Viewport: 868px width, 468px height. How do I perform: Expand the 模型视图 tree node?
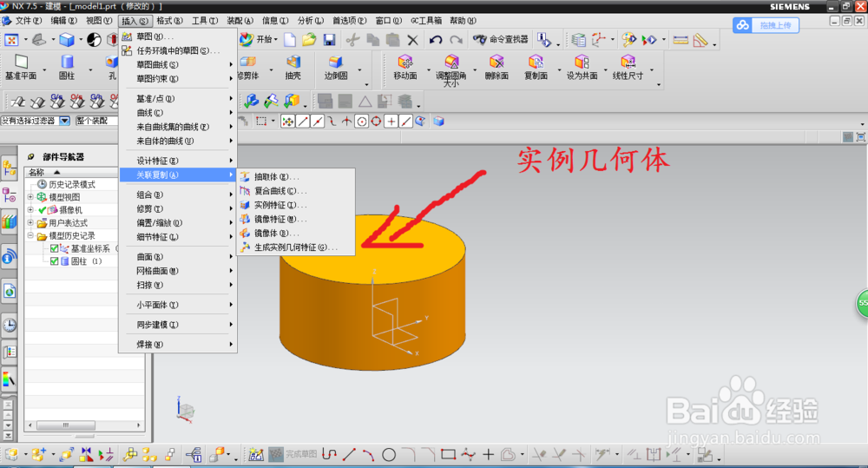click(x=30, y=197)
